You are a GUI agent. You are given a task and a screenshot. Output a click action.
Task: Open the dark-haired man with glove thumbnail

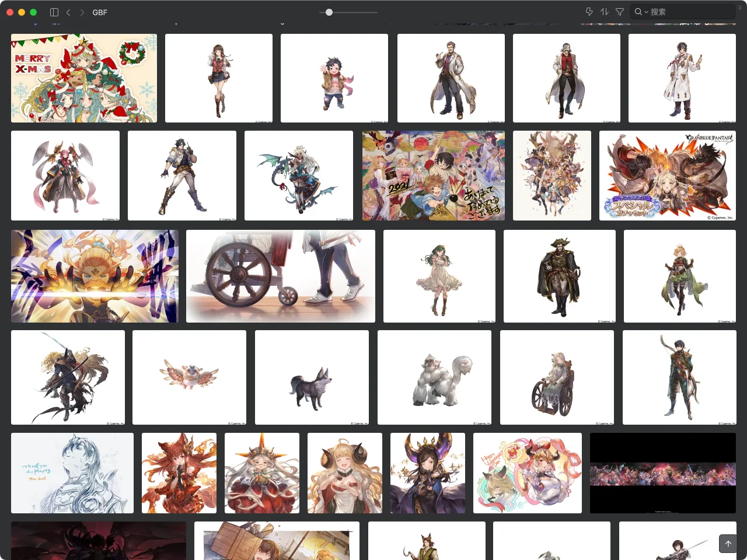(182, 176)
